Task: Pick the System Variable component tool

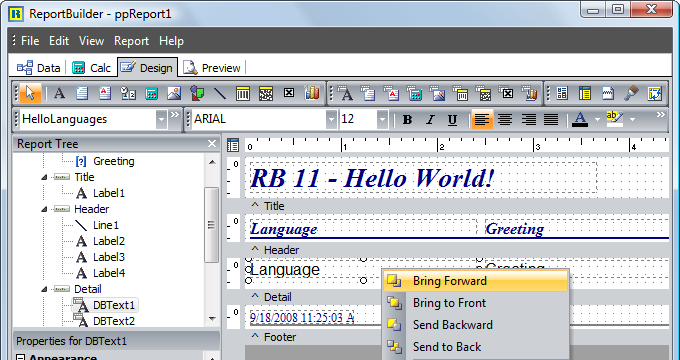Action: coord(128,93)
